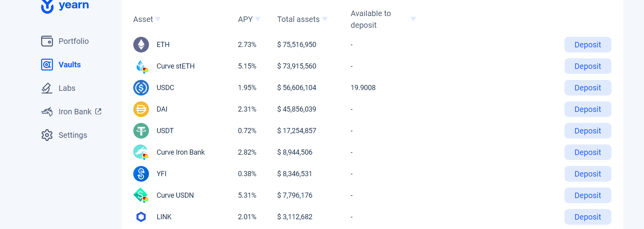Click the Portfolio wallet icon
Image resolution: width=644 pixels, height=229 pixels.
click(x=47, y=41)
